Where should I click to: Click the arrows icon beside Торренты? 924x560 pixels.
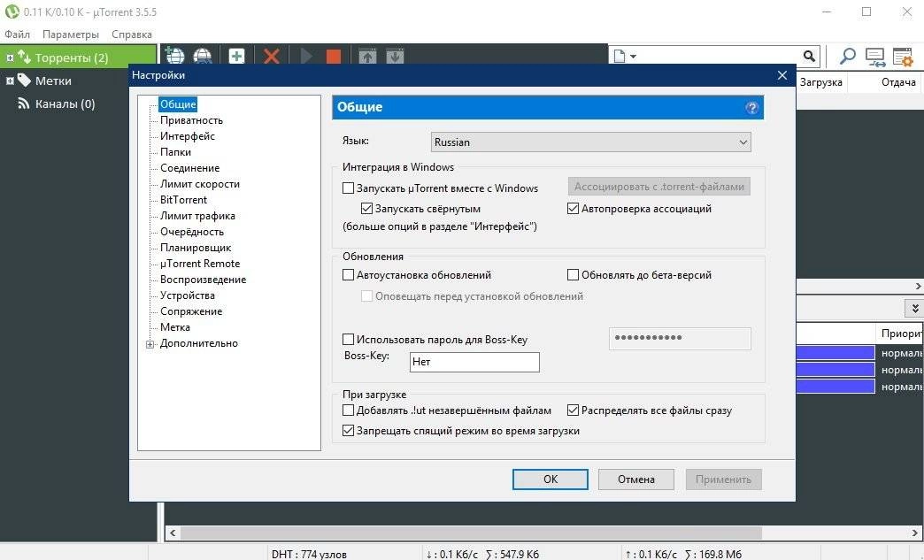pyautogui.click(x=24, y=57)
